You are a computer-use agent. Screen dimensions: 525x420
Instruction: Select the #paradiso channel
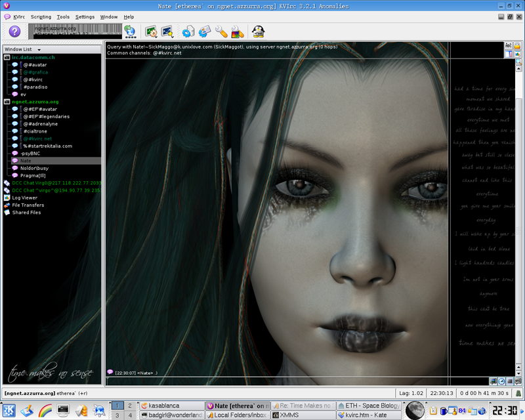click(35, 87)
